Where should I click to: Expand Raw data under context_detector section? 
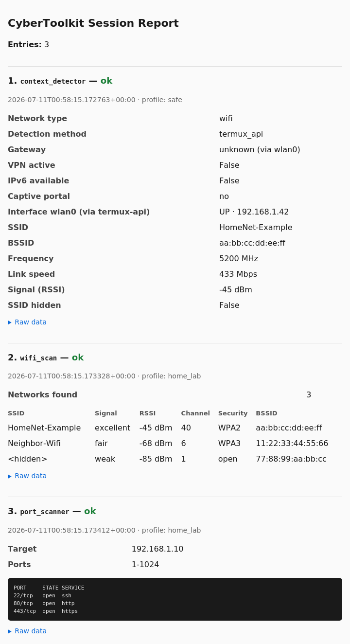pyautogui.click(x=27, y=322)
